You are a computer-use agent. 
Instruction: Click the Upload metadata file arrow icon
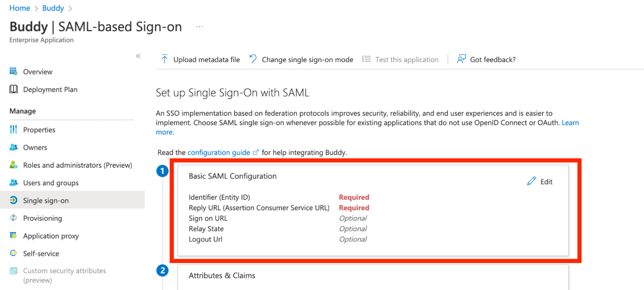click(x=165, y=59)
